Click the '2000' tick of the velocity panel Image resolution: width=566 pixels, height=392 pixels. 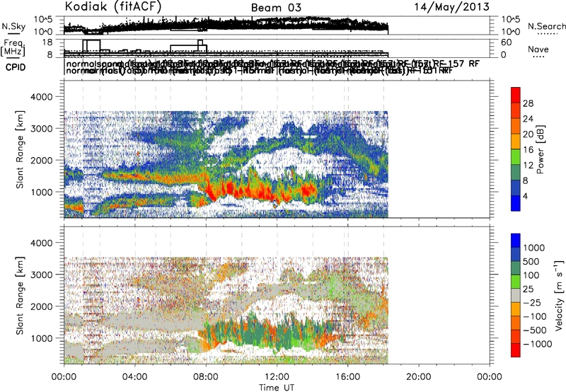[x=43, y=306]
